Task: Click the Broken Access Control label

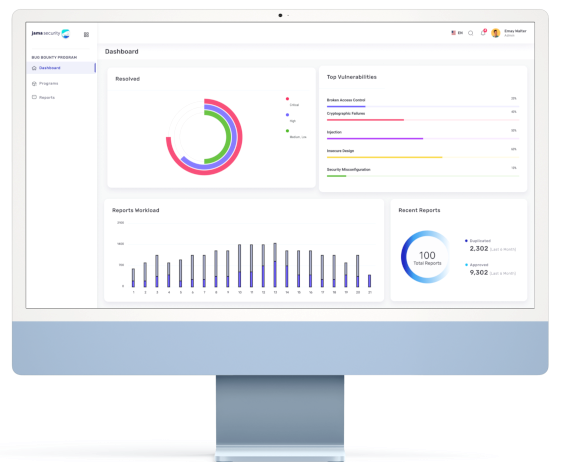Action: (346, 100)
